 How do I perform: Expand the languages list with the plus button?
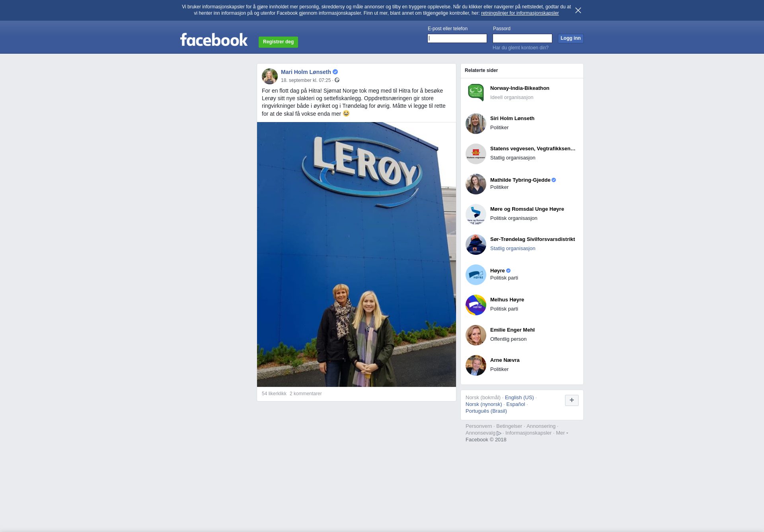(x=571, y=400)
